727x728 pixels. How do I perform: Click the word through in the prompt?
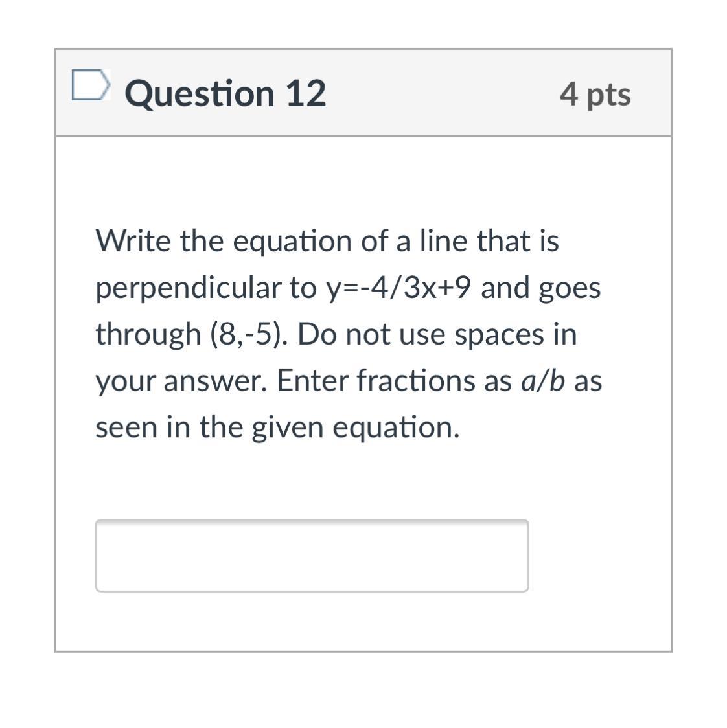pos(148,334)
